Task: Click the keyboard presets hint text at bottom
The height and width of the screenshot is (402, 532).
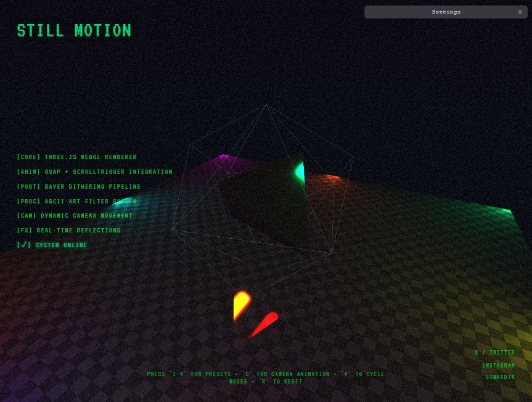Action: 265,377
